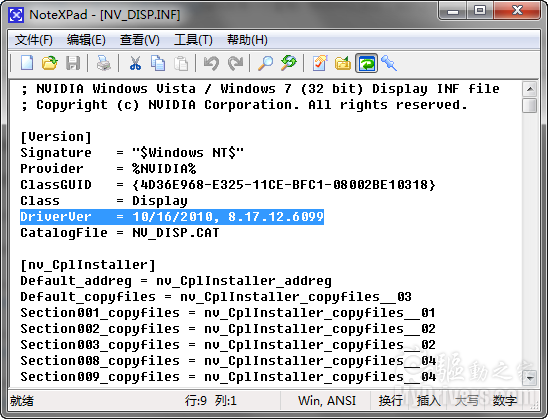Image resolution: width=548 pixels, height=419 pixels.
Task: Open the 查看(V) menu
Action: [139, 40]
